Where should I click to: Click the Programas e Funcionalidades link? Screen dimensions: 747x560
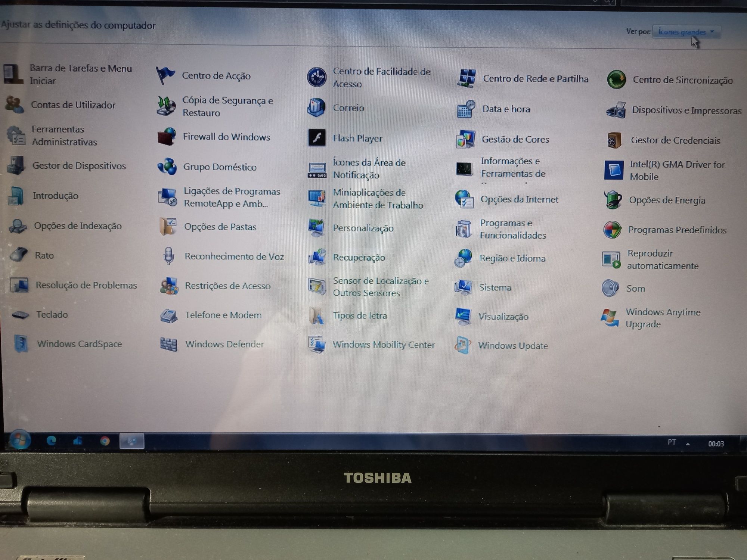point(513,229)
